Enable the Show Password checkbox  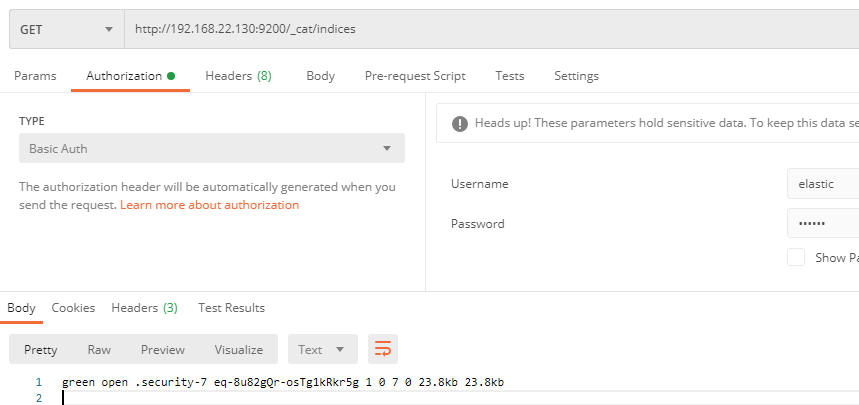pyautogui.click(x=796, y=257)
